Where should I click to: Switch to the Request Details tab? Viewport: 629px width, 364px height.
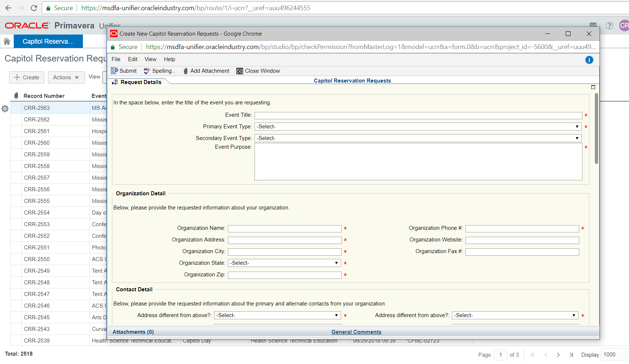click(x=140, y=82)
